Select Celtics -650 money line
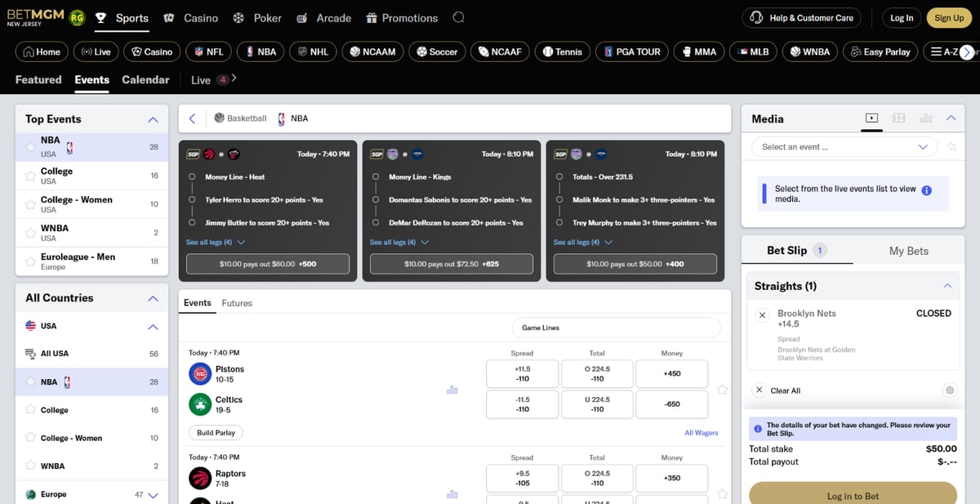Viewport: 980px width, 504px height. pyautogui.click(x=672, y=404)
